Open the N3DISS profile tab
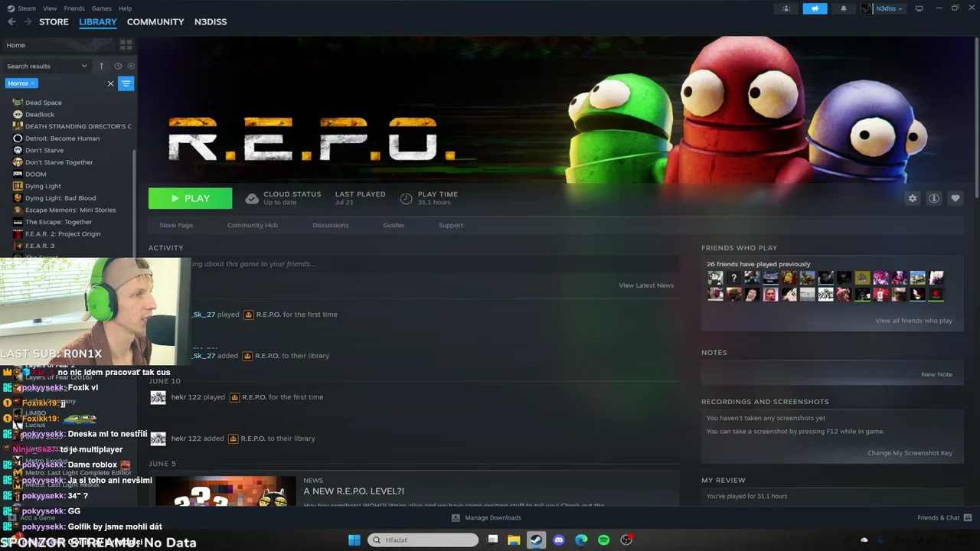Image resolution: width=980 pixels, height=551 pixels. 211,21
